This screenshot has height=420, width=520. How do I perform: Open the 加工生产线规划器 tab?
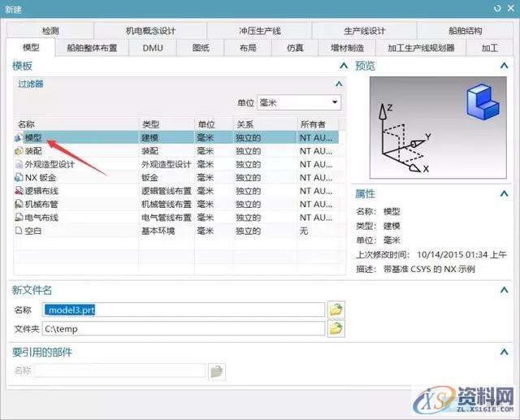tap(421, 48)
